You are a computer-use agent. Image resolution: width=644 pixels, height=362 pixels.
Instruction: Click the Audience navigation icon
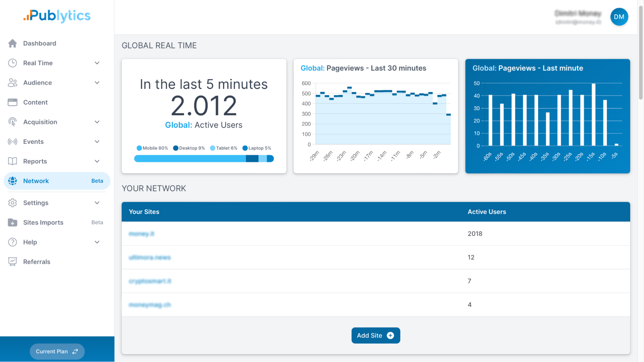[12, 83]
